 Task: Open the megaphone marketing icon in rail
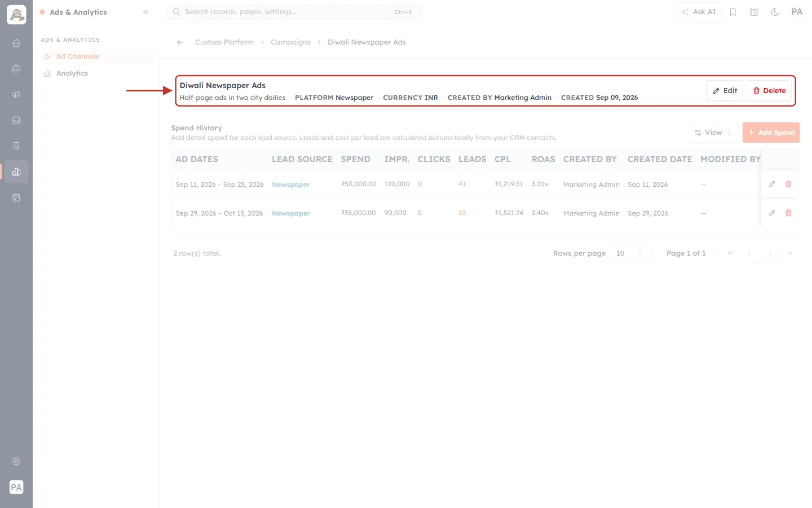coord(16,94)
